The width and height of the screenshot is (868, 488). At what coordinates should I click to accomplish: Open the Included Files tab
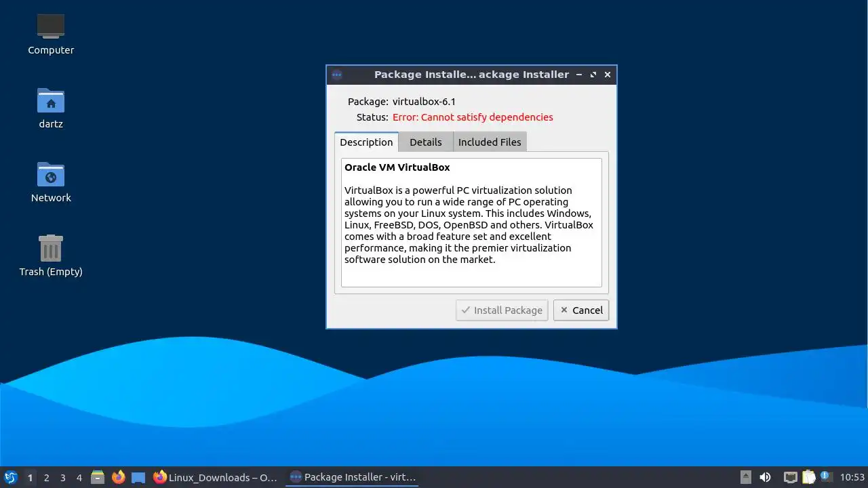[x=490, y=142]
